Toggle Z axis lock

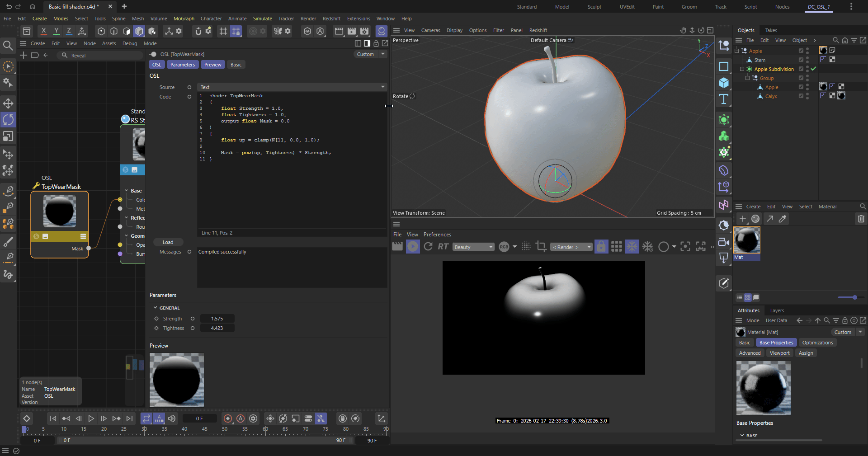(x=69, y=31)
